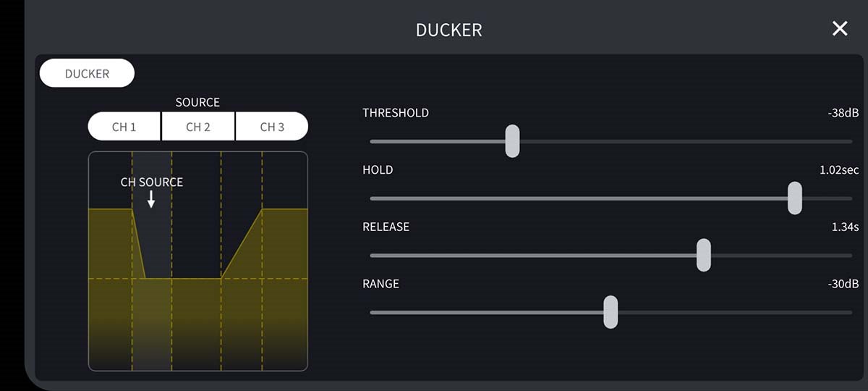Click the RELEASE label
The image size is (868, 391).
pos(386,227)
